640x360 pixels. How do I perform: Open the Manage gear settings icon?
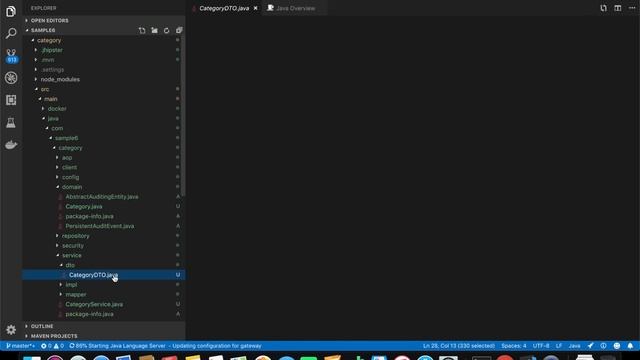11,329
